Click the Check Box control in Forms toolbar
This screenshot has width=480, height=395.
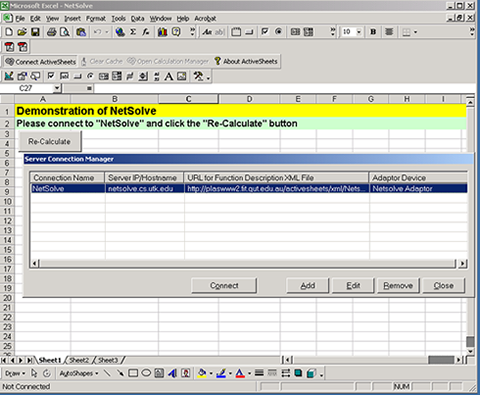[x=265, y=32]
